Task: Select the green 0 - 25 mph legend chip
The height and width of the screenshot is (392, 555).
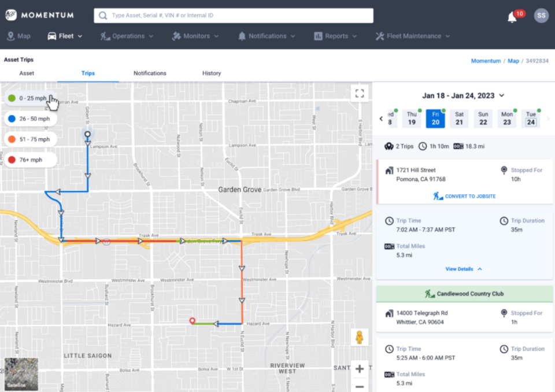Action: click(28, 98)
